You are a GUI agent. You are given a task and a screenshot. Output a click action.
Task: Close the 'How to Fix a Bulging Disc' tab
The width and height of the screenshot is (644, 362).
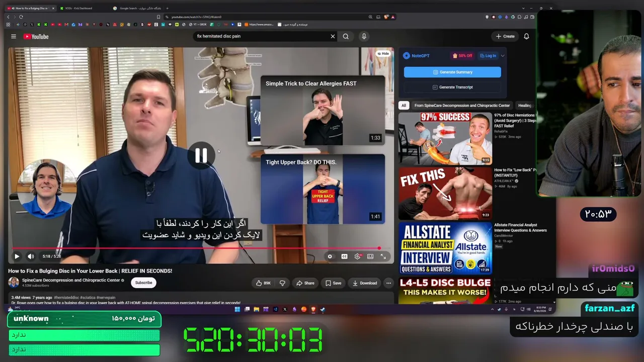pyautogui.click(x=52, y=8)
